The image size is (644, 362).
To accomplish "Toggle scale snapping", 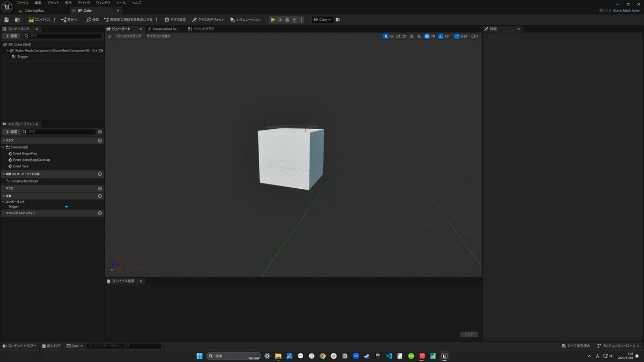I will click(457, 36).
